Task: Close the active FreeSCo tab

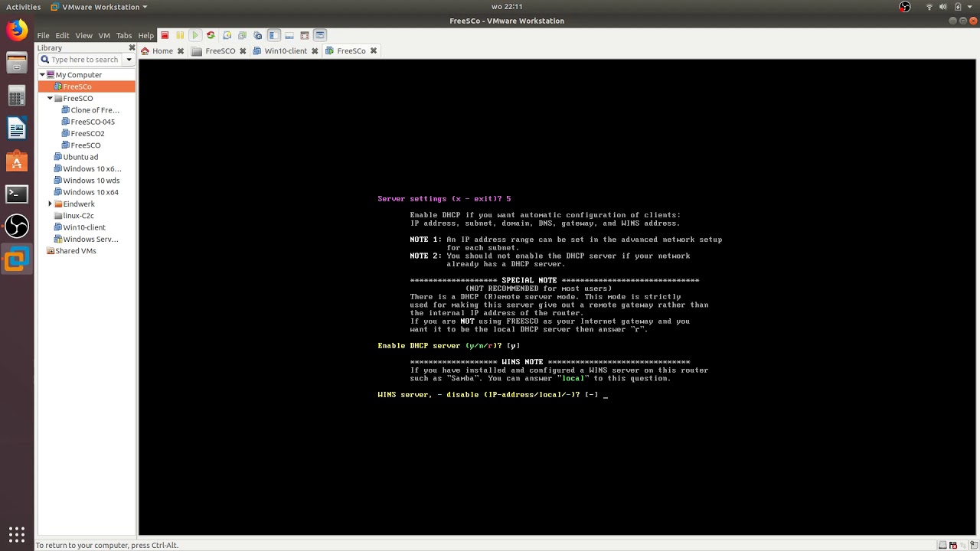Action: (374, 51)
